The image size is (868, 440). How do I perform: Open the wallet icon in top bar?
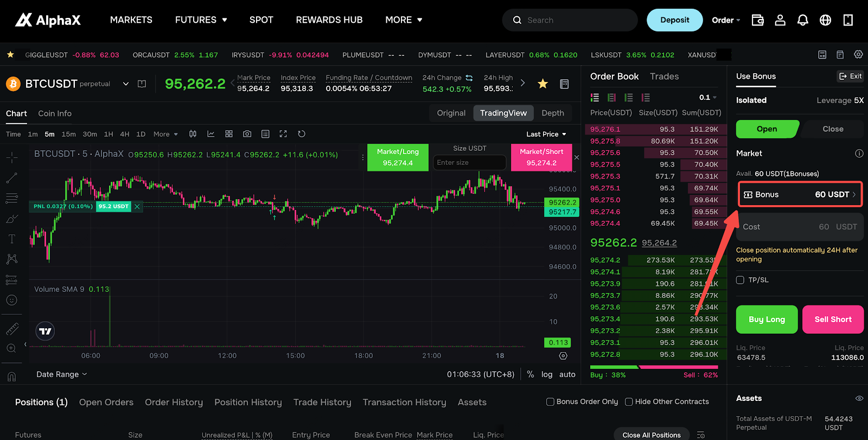757,20
